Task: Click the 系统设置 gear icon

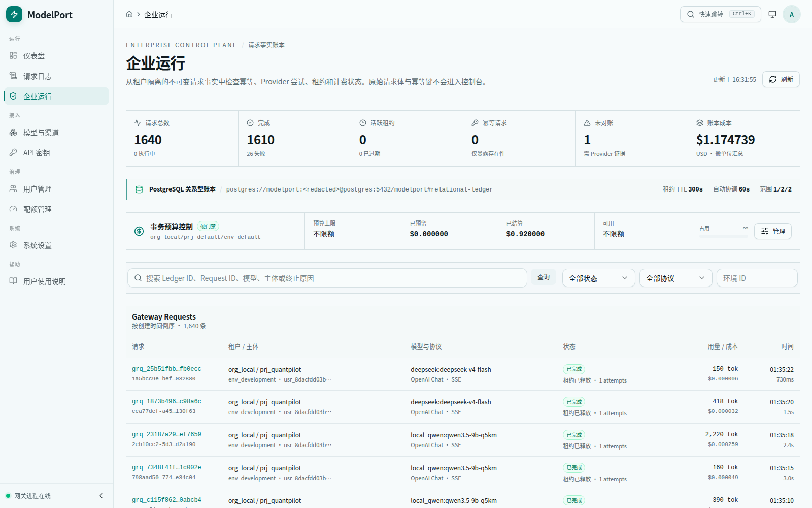Action: [13, 245]
